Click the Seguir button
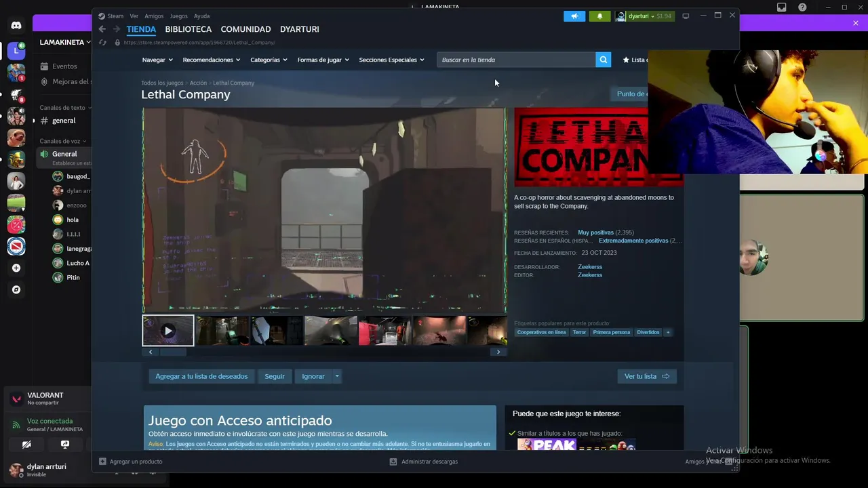 coord(275,376)
